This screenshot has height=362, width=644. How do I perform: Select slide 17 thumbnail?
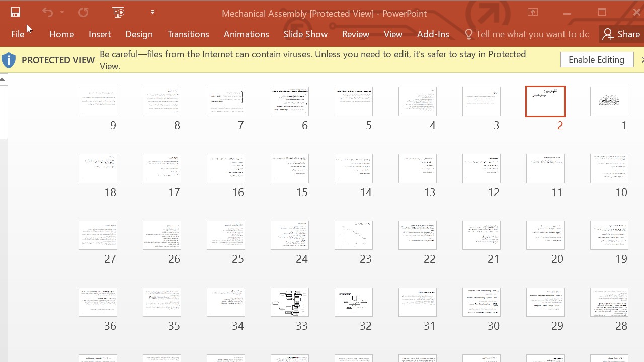pyautogui.click(x=162, y=168)
